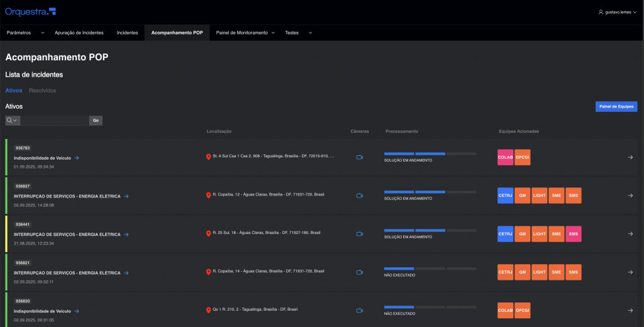This screenshot has width=644, height=327.
Task: Switch to the Resolvidos tab
Action: [43, 91]
